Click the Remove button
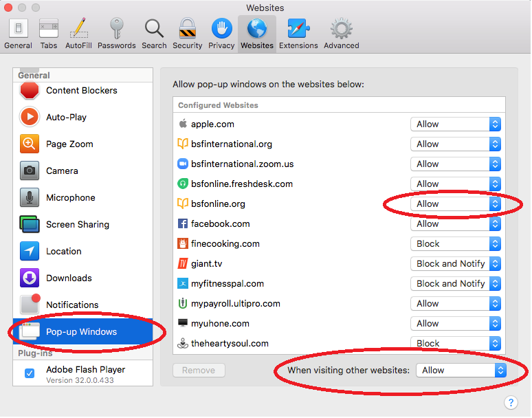Screen dimensions: 532x418 199,370
